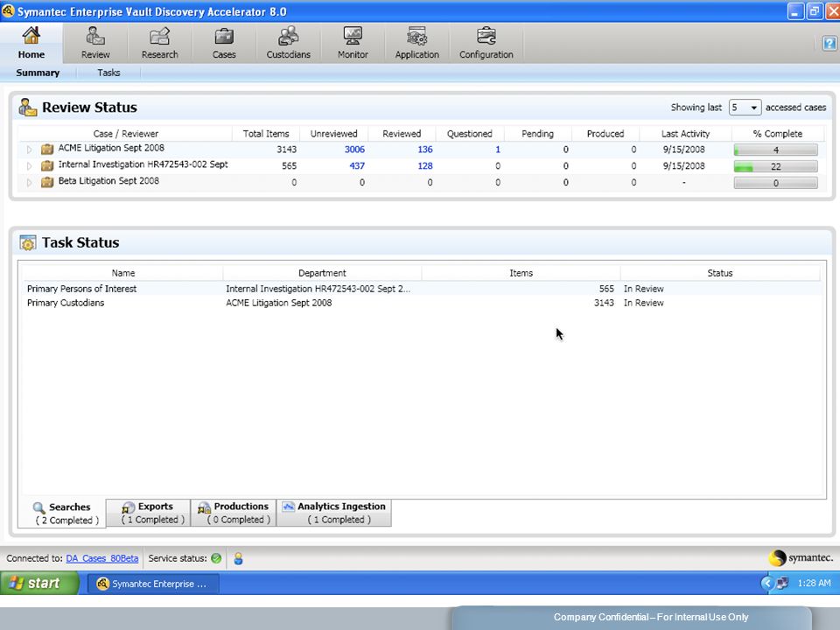Image resolution: width=840 pixels, height=630 pixels.
Task: Click the Internal Investigation progress bar showing 22
Action: [776, 166]
